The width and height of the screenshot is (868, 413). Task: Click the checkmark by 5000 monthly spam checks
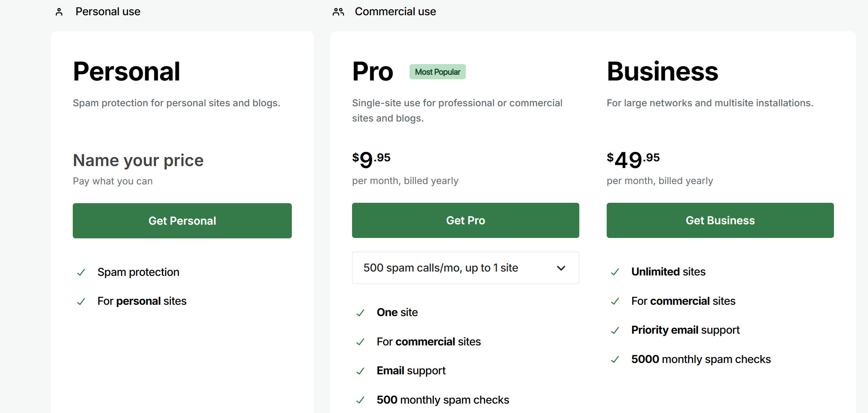pos(615,359)
